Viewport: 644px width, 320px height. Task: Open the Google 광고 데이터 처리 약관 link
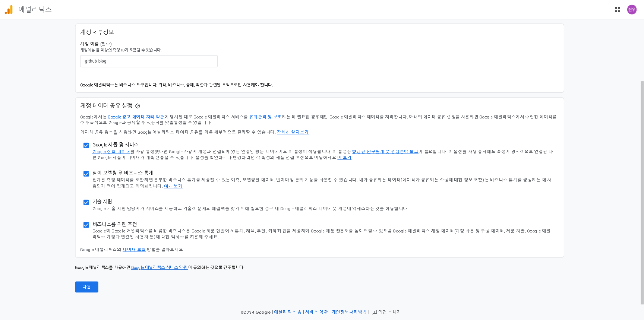click(136, 117)
